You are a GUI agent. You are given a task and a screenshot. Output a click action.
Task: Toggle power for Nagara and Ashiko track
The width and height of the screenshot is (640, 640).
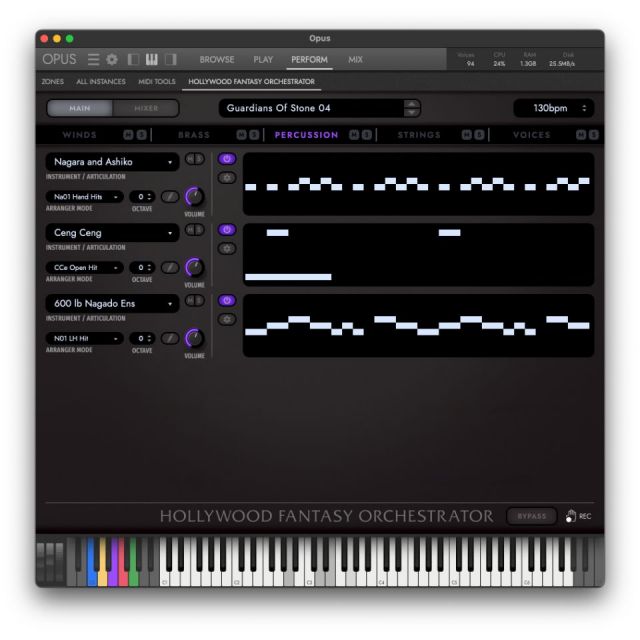227,159
